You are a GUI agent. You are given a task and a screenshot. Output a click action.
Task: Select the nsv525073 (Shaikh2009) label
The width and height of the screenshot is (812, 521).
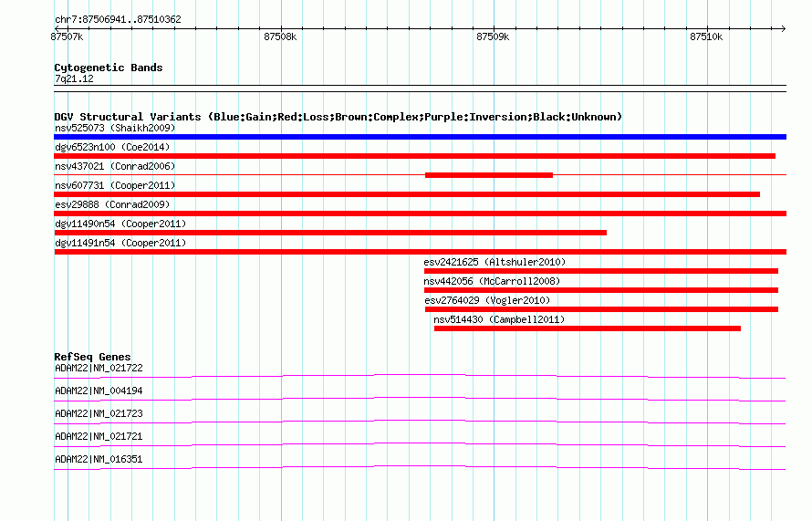click(x=115, y=128)
